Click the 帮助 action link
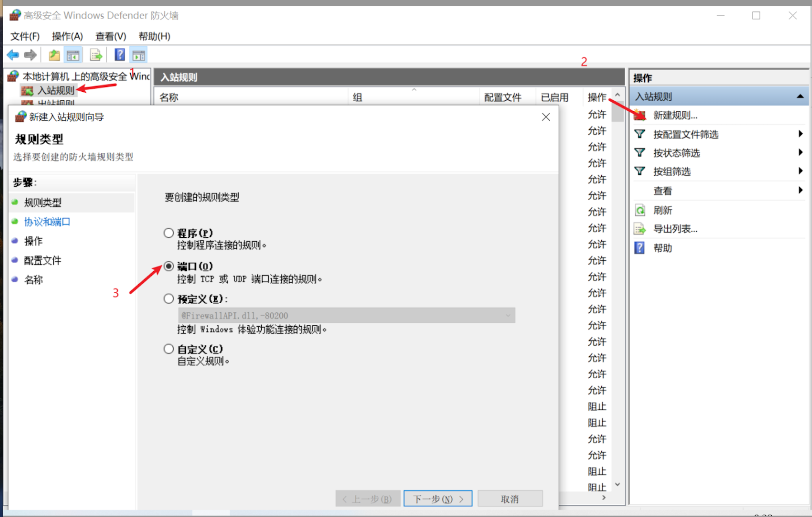The image size is (812, 517). click(x=662, y=248)
